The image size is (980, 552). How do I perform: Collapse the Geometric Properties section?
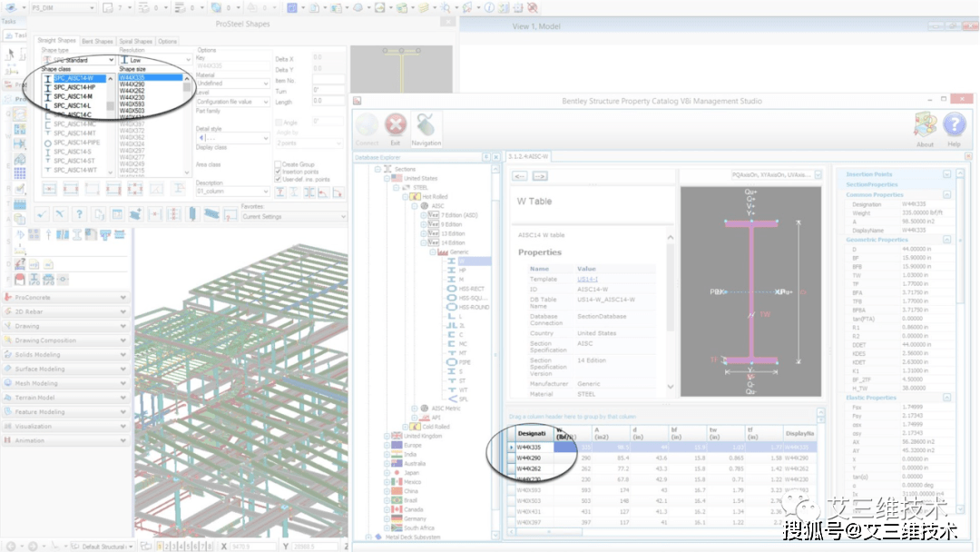pyautogui.click(x=946, y=240)
